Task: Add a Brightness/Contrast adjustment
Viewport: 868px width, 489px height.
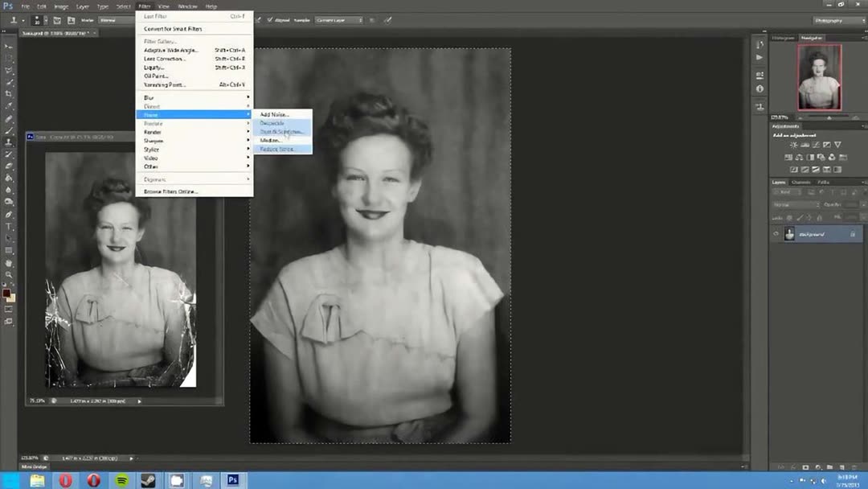Action: pos(794,145)
